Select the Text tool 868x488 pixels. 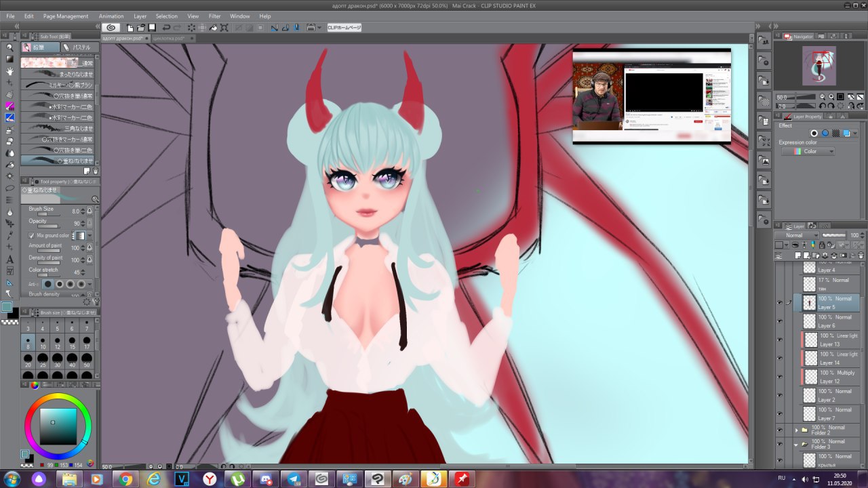[x=10, y=259]
